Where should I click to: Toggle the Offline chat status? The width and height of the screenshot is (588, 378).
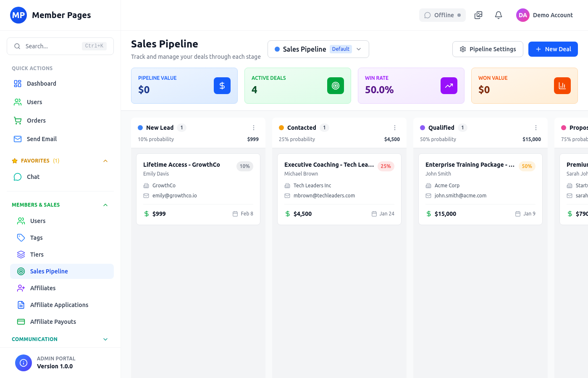pos(442,15)
